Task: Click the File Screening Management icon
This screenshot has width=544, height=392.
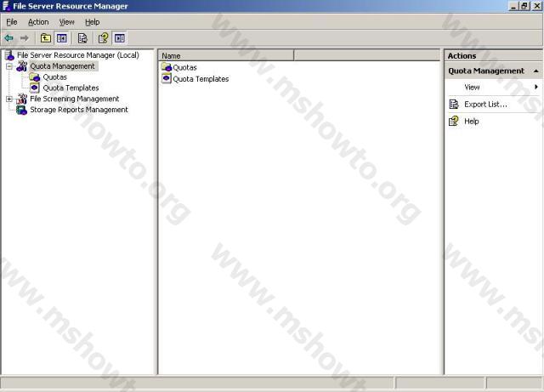Action: point(22,99)
